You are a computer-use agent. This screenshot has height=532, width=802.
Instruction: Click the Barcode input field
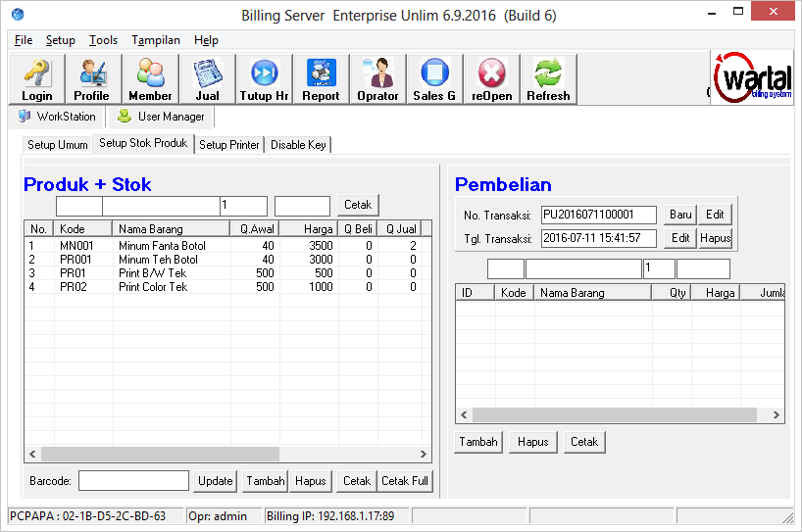pyautogui.click(x=133, y=481)
